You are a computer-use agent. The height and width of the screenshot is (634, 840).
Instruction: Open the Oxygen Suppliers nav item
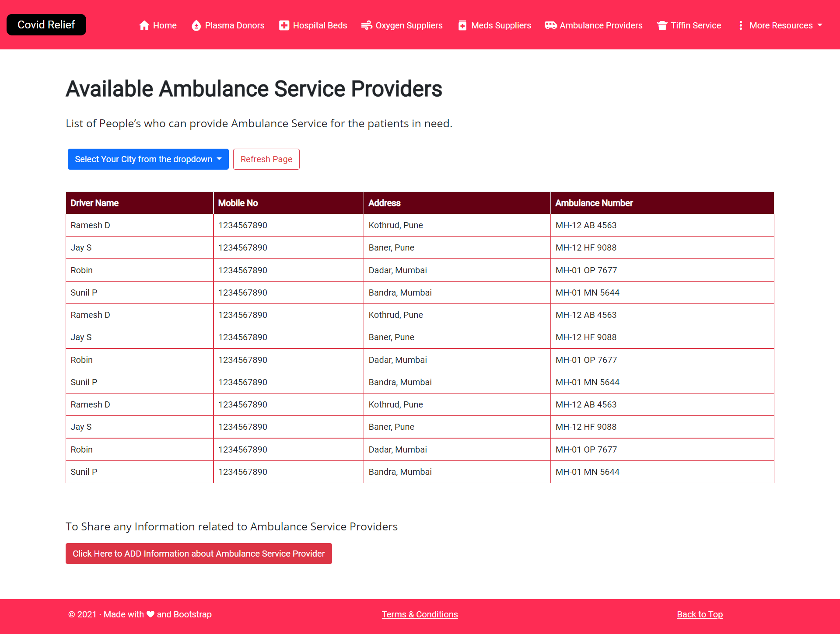409,25
